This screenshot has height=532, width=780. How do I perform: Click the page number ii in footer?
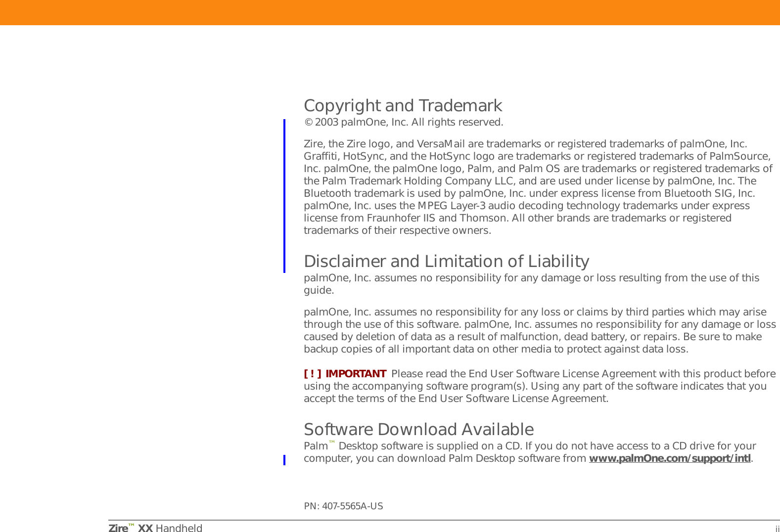[777, 529]
